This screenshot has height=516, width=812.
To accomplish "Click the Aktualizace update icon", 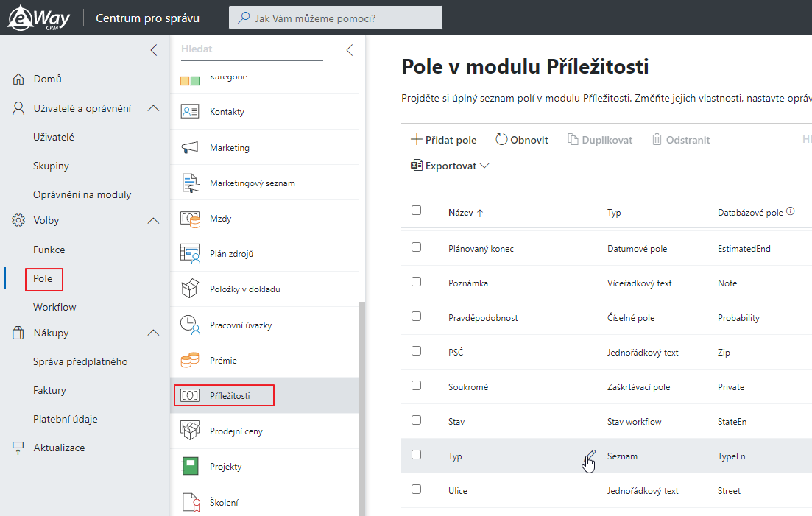I will point(18,448).
